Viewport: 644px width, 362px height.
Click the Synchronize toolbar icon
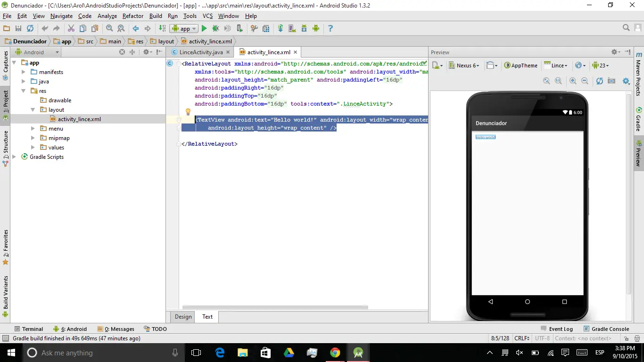click(x=30, y=28)
